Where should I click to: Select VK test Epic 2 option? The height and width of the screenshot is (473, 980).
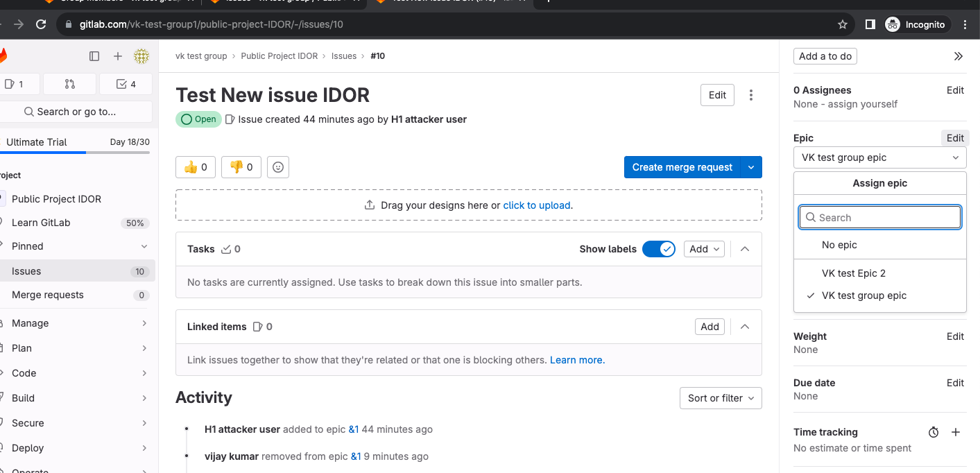880,273
